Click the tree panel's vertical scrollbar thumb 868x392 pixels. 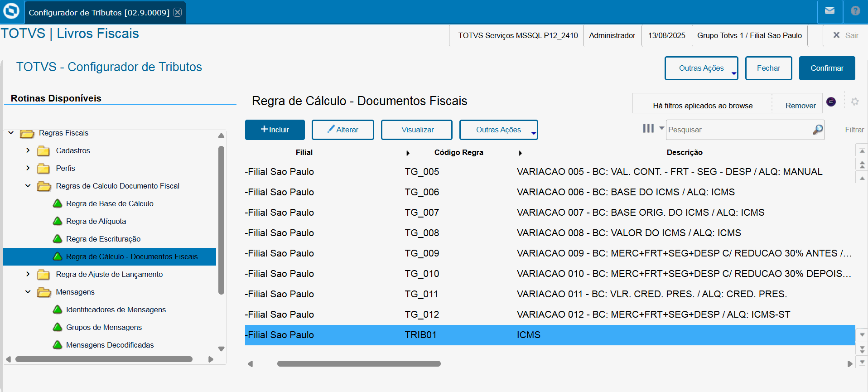click(x=221, y=220)
